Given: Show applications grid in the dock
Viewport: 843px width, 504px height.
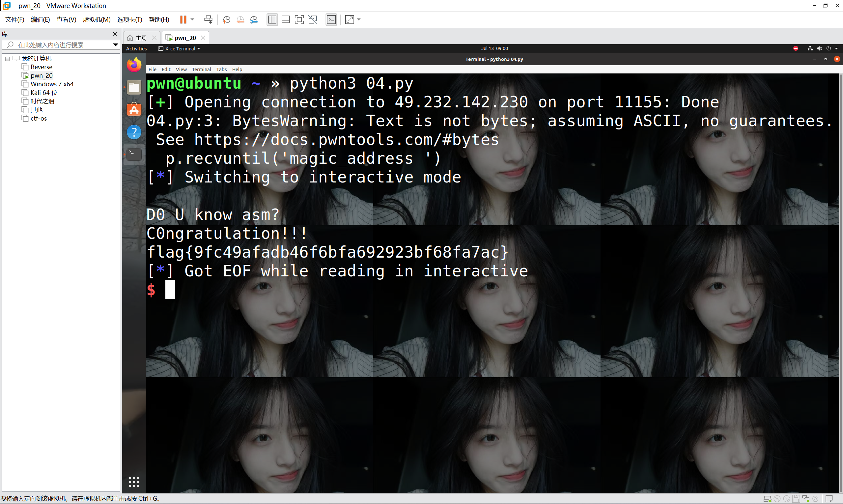Looking at the screenshot, I should [134, 482].
